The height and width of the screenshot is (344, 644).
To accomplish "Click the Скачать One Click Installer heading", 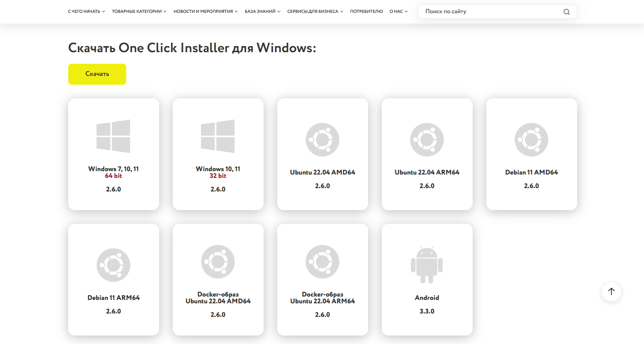I will pos(192,48).
